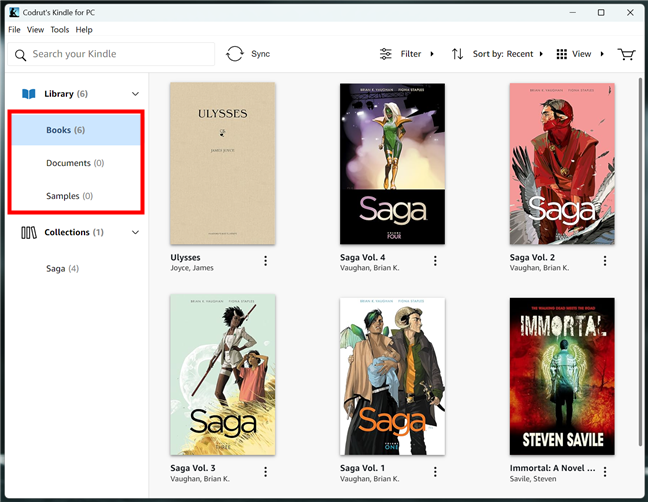This screenshot has height=502, width=648.
Task: Open the File menu
Action: (14, 30)
